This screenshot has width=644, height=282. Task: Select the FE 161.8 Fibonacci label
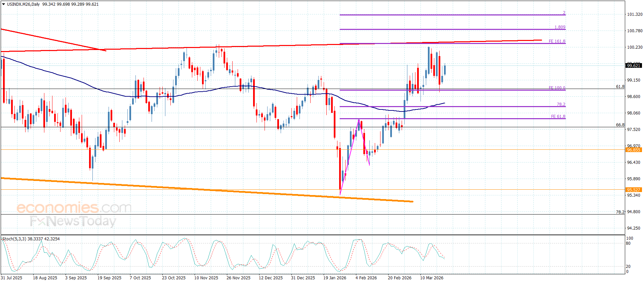(557, 41)
